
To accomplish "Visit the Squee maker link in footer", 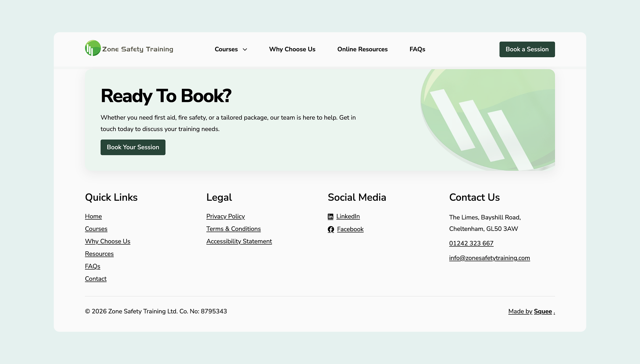I will [543, 311].
